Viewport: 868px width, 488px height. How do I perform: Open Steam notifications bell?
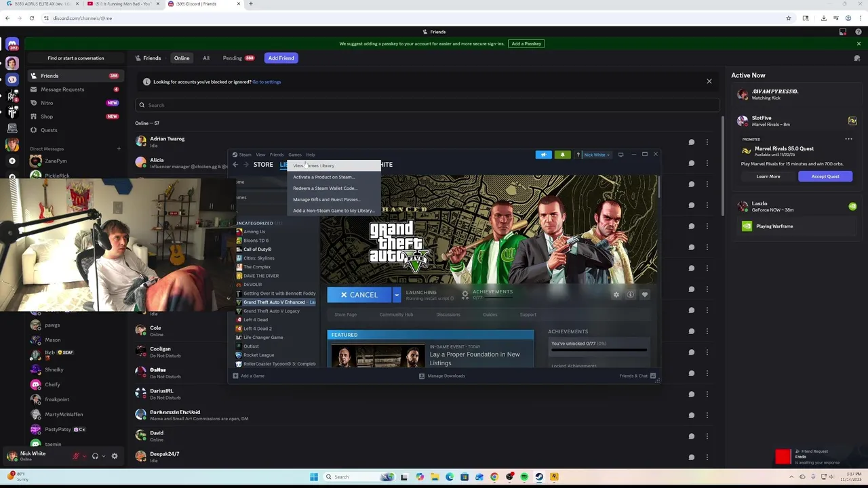click(x=562, y=155)
